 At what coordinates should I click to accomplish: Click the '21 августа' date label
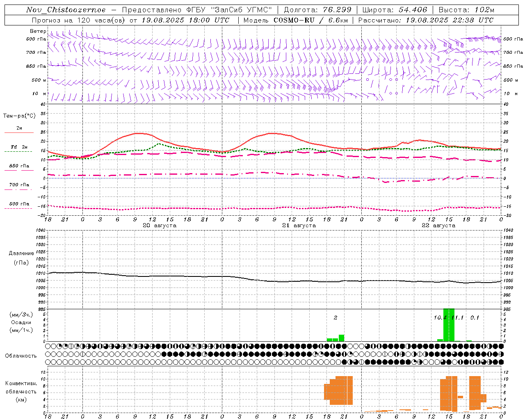[x=299, y=226]
